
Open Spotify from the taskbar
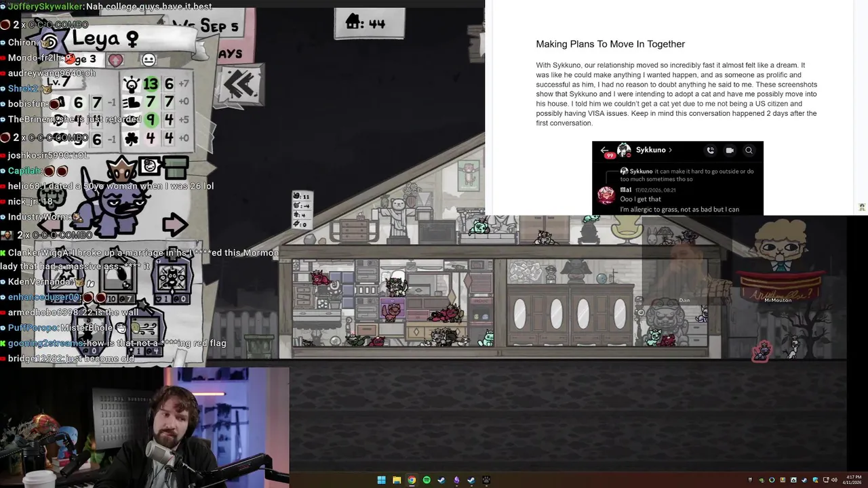pyautogui.click(x=427, y=481)
